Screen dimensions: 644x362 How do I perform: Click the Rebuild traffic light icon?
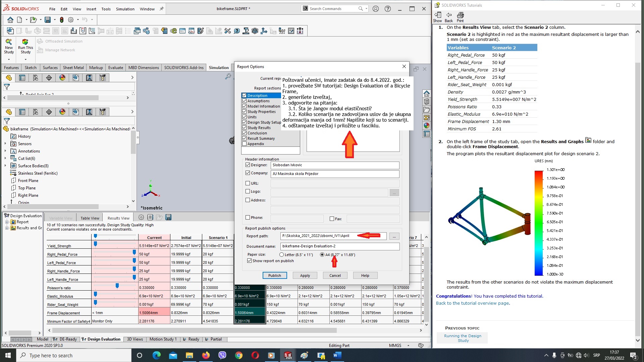(x=62, y=20)
